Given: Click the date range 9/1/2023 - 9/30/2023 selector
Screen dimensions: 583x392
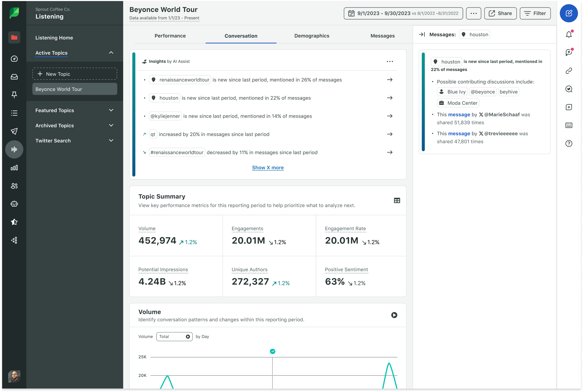Looking at the screenshot, I should 403,13.
